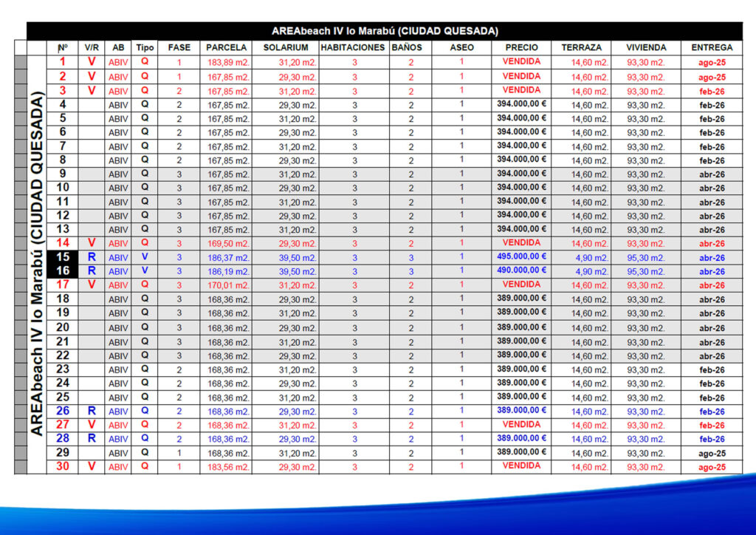Click solarium '39,50 m2.' in row 15

tap(298, 258)
